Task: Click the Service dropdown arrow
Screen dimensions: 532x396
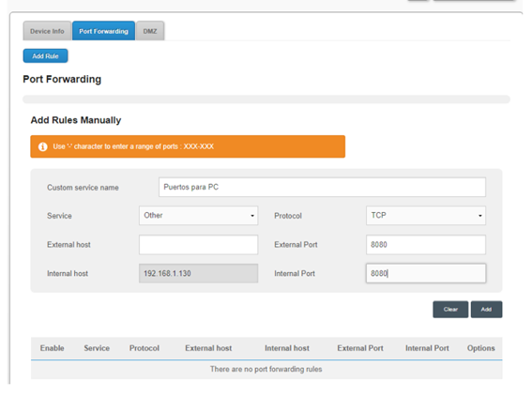Action: click(x=252, y=216)
